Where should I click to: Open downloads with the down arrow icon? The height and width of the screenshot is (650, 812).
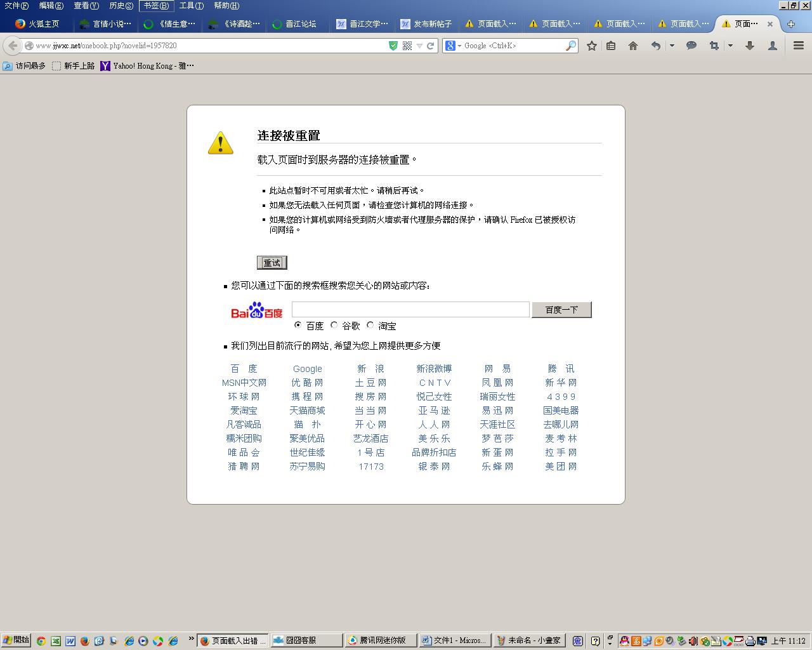[750, 46]
